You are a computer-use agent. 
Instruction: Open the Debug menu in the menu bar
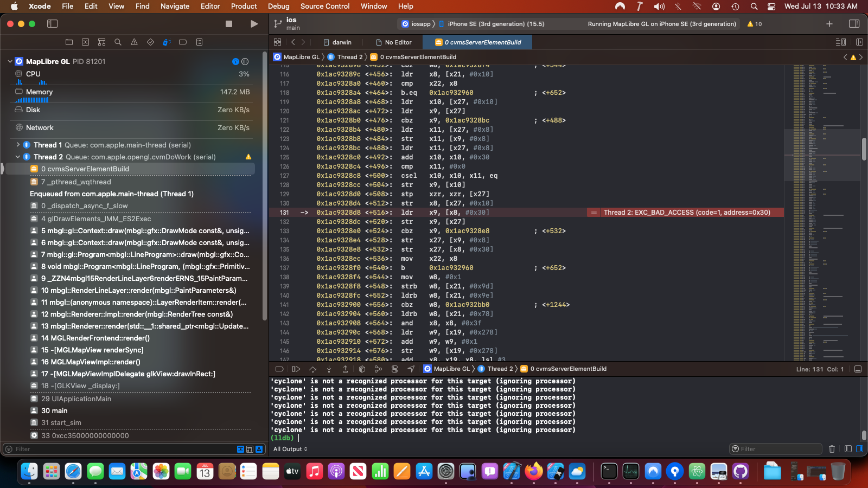[279, 7]
